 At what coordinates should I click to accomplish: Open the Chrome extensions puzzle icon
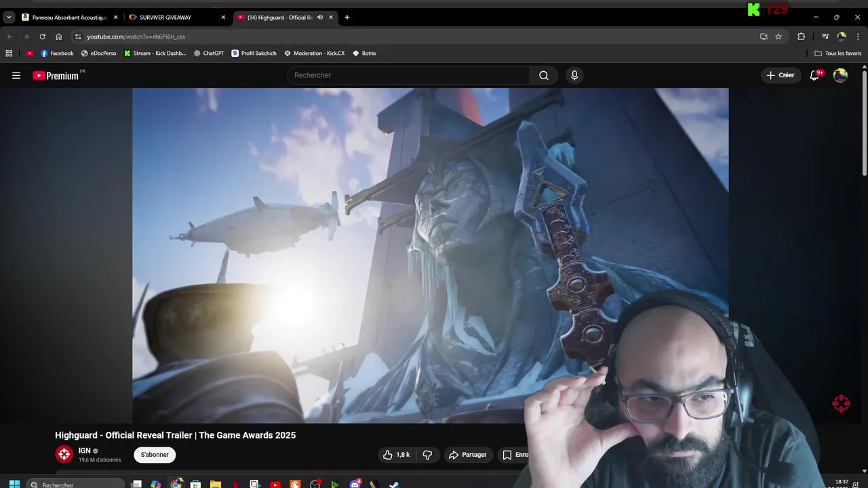click(x=801, y=37)
